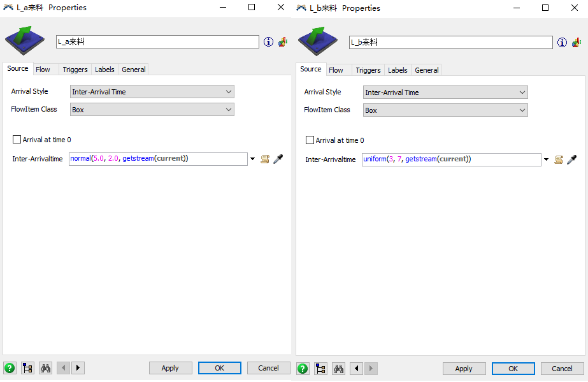Switch to Labels tab in L_b来料 window
Viewport: 588px width, 382px height.
(x=398, y=70)
